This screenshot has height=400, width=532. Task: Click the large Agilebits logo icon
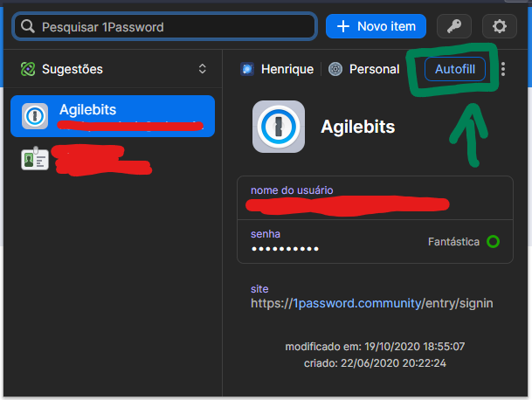pos(278,127)
